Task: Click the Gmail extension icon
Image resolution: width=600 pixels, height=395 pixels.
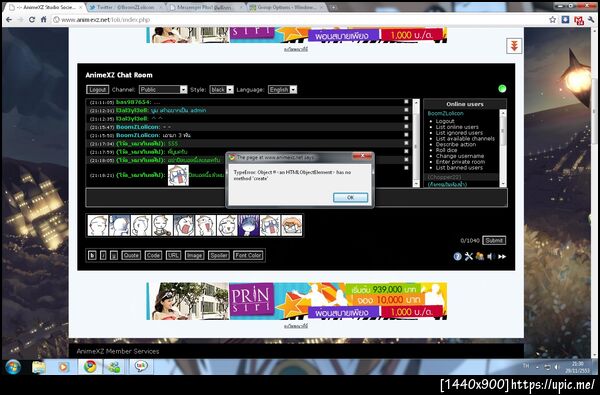Action: pos(579,20)
